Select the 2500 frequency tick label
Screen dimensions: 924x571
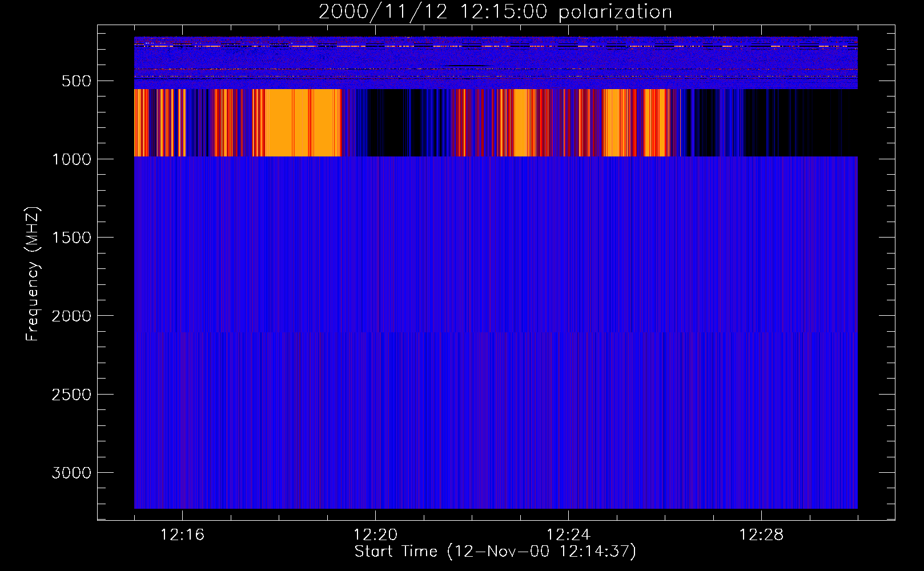[71, 395]
